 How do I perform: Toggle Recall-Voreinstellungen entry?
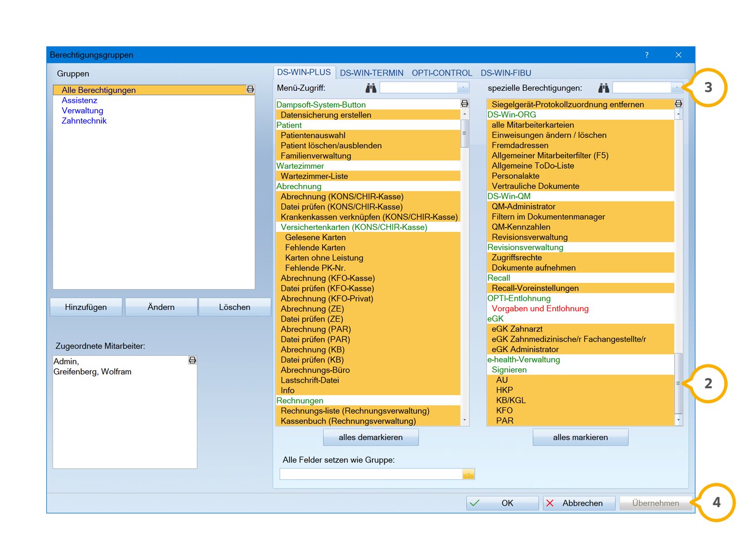click(x=581, y=288)
